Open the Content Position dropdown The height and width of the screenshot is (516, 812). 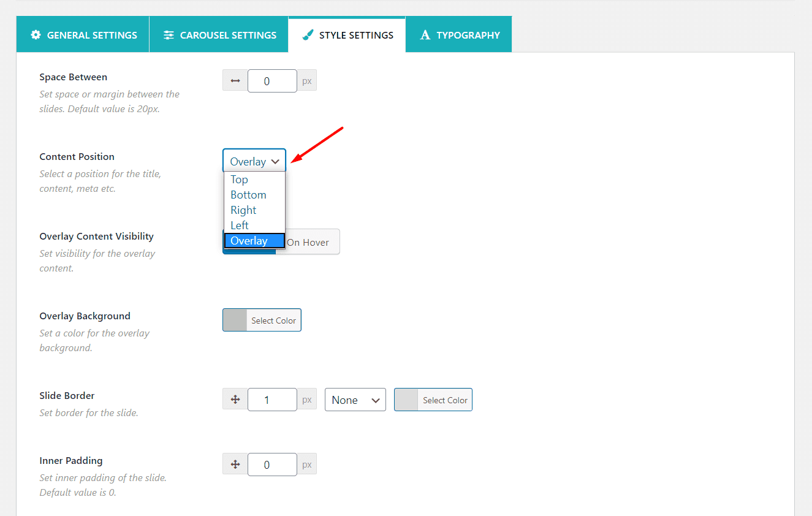pyautogui.click(x=254, y=161)
